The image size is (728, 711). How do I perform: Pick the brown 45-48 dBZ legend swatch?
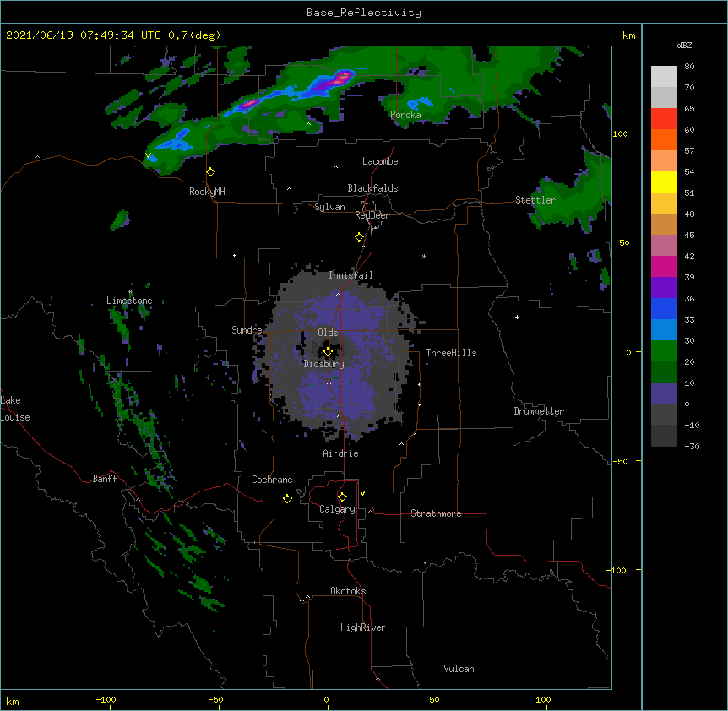tap(664, 224)
